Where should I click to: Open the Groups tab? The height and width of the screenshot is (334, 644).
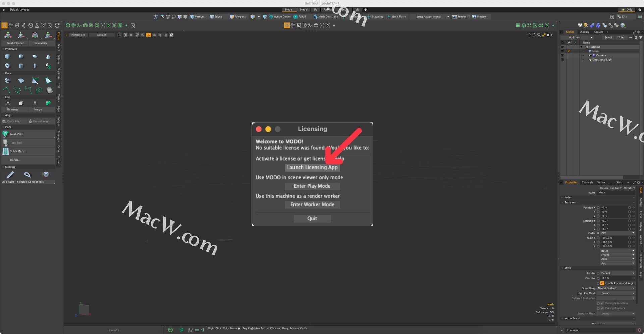[599, 32]
